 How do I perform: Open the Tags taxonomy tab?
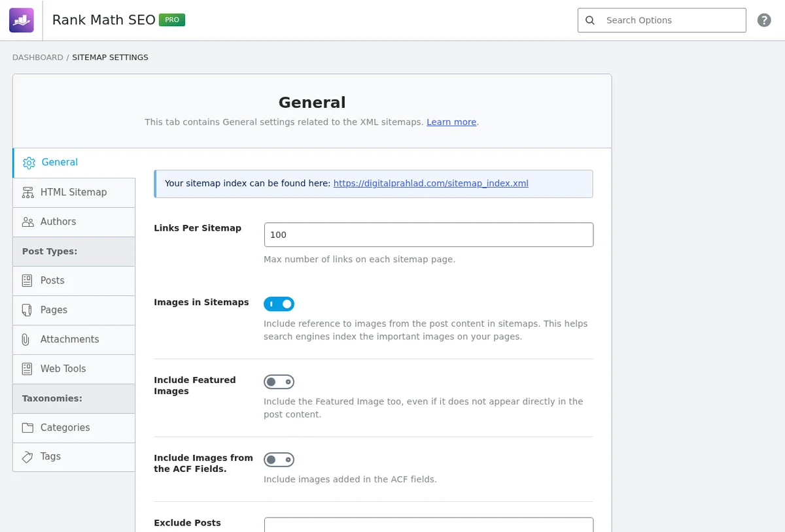pyautogui.click(x=74, y=457)
